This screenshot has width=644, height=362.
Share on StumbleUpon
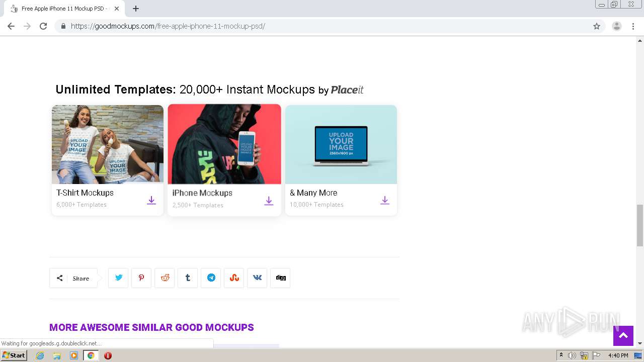pos(234,278)
